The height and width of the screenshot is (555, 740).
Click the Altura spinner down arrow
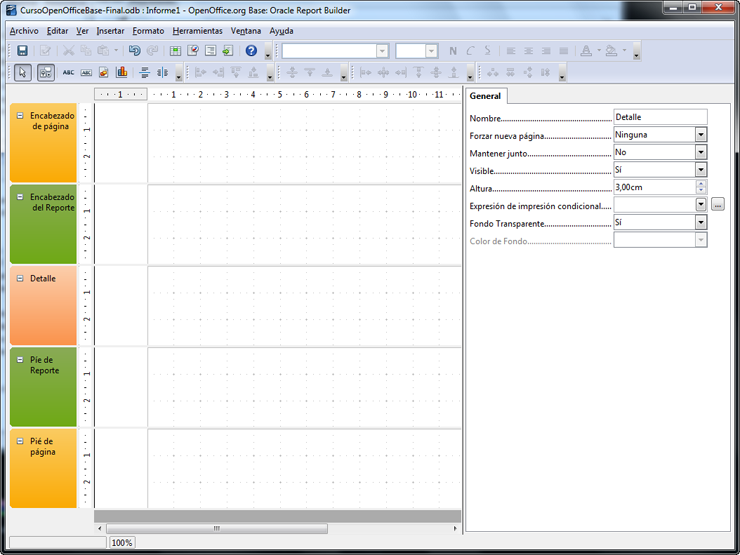click(x=701, y=190)
